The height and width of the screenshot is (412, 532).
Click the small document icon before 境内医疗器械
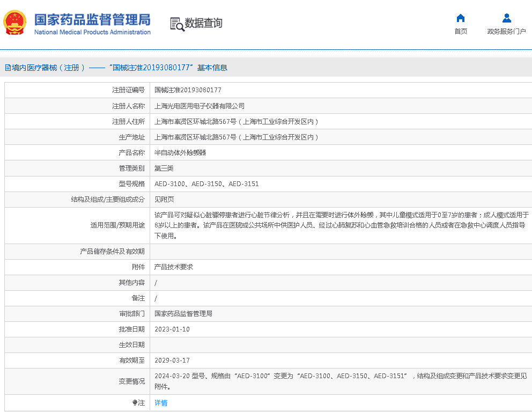(8, 68)
